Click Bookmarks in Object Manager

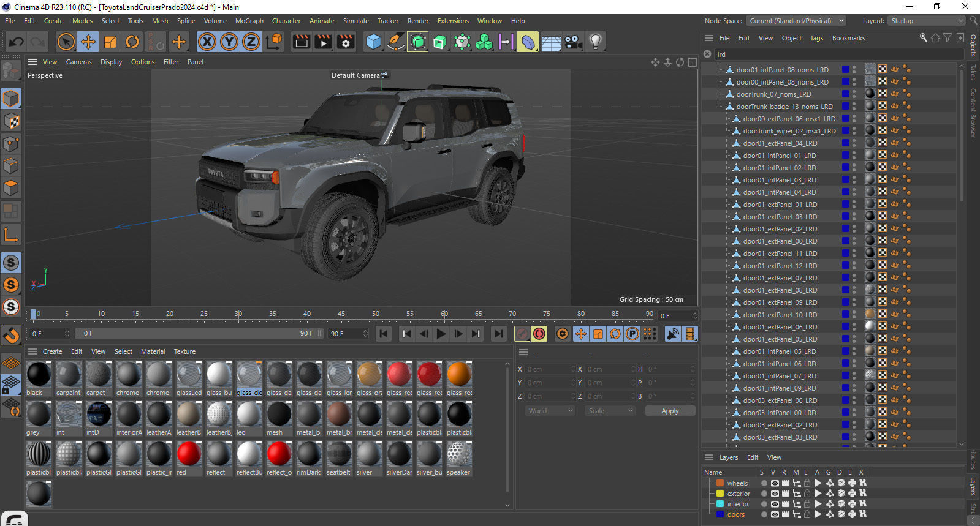coord(848,38)
